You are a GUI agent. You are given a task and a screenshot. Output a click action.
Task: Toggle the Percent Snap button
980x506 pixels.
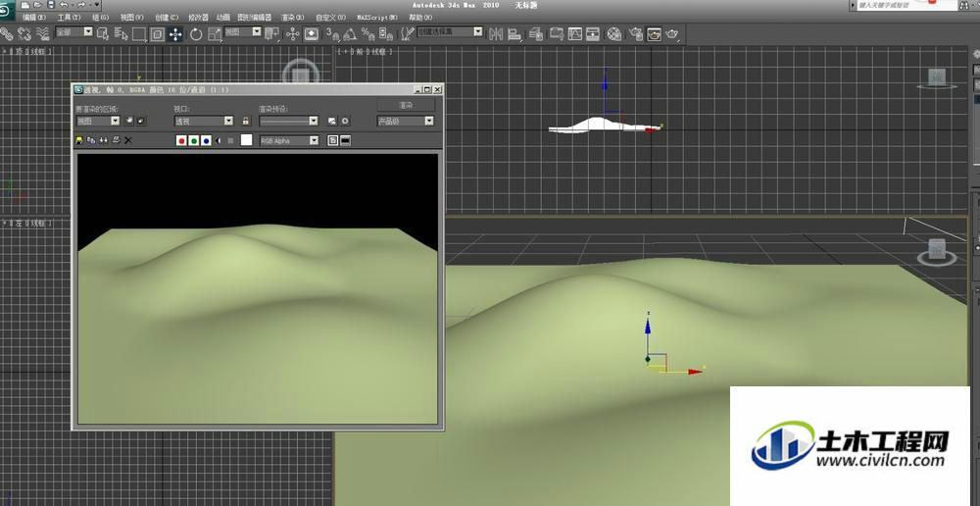click(368, 33)
